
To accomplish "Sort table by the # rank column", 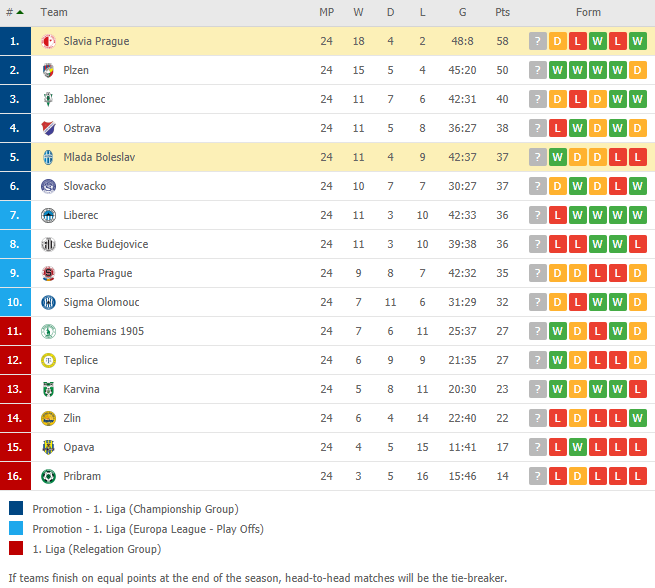I will 14,12.
